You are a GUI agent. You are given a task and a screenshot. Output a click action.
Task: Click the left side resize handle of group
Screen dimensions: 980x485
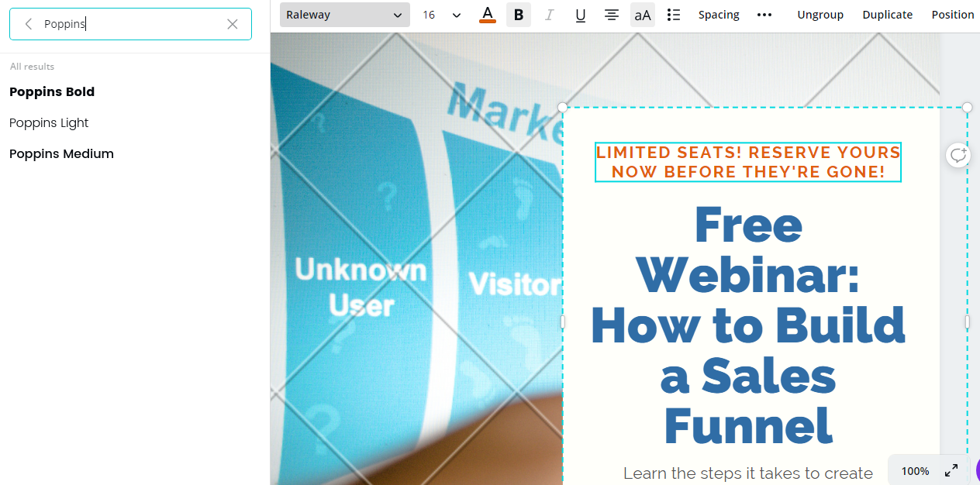pos(563,322)
